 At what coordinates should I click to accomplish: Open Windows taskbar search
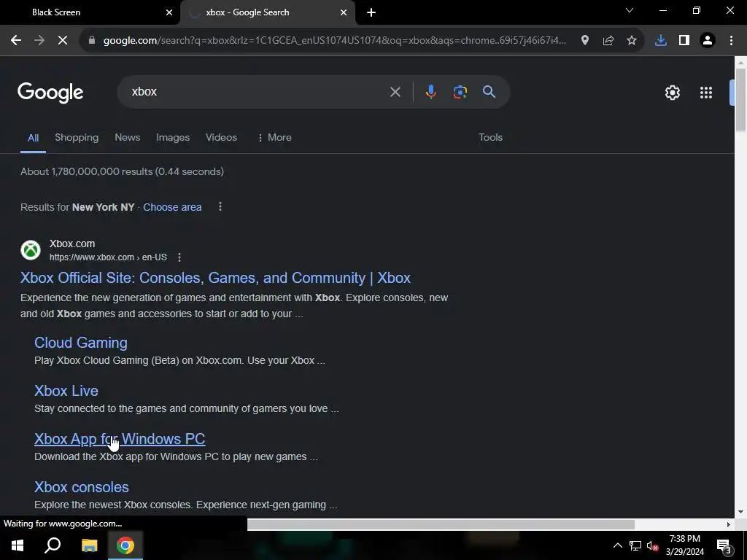click(x=53, y=545)
